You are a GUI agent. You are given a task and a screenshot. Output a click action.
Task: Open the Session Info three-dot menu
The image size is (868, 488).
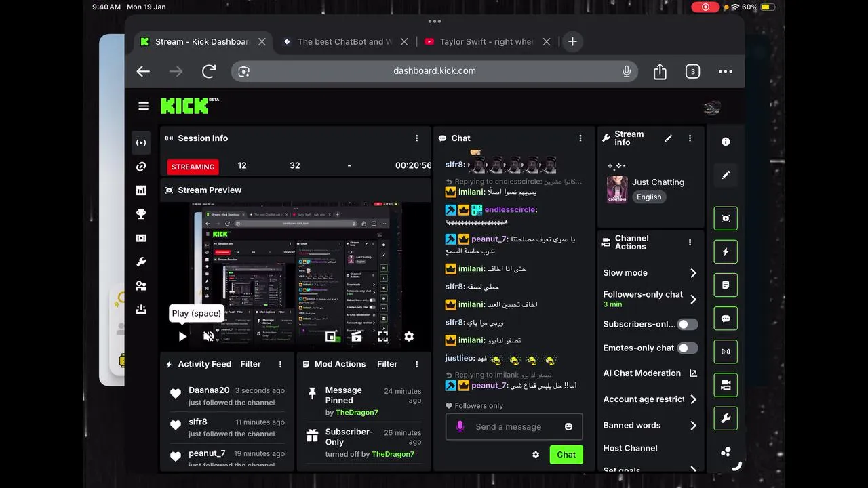point(416,138)
